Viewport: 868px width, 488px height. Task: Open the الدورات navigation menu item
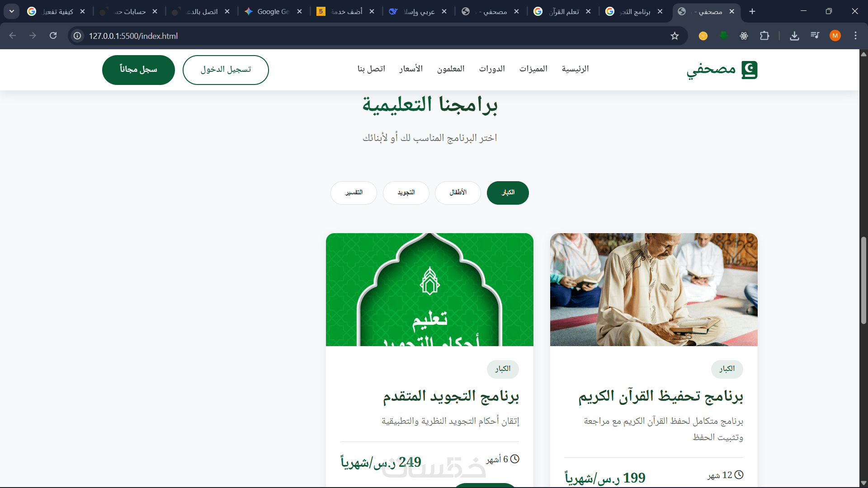point(492,69)
